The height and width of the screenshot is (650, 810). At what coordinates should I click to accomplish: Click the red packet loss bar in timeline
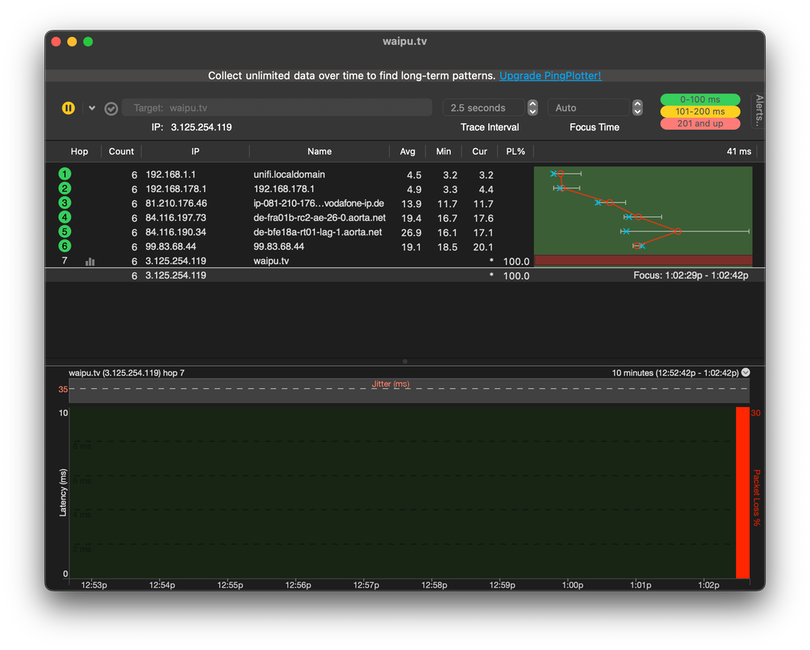click(742, 492)
